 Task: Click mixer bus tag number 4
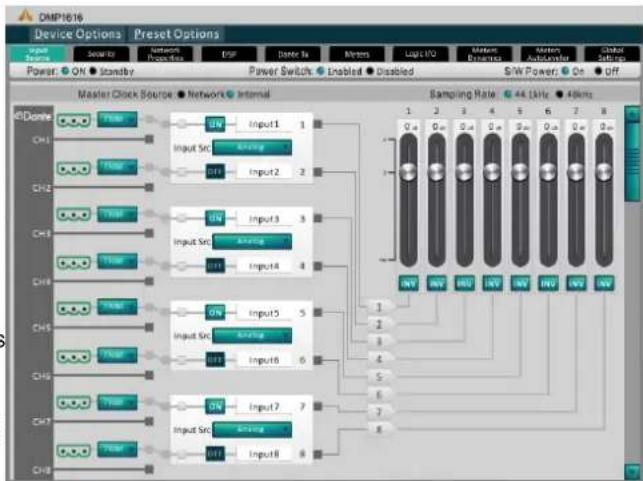[380, 359]
